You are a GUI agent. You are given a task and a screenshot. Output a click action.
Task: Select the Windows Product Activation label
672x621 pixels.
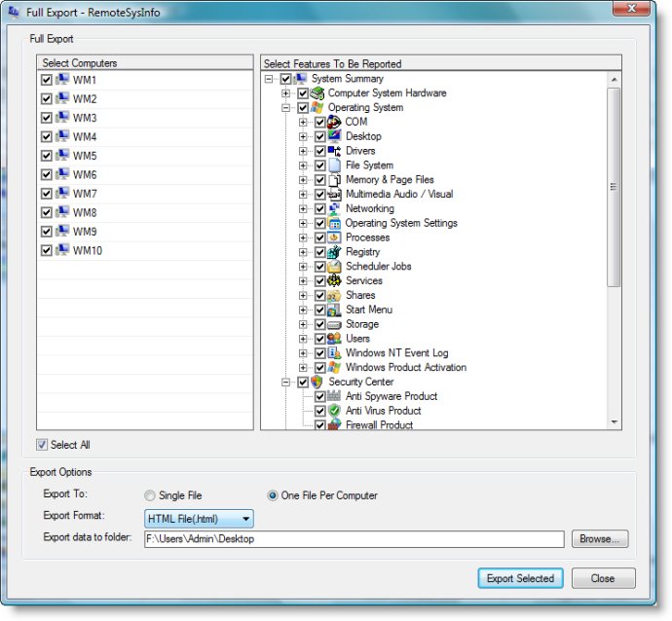[x=406, y=368]
